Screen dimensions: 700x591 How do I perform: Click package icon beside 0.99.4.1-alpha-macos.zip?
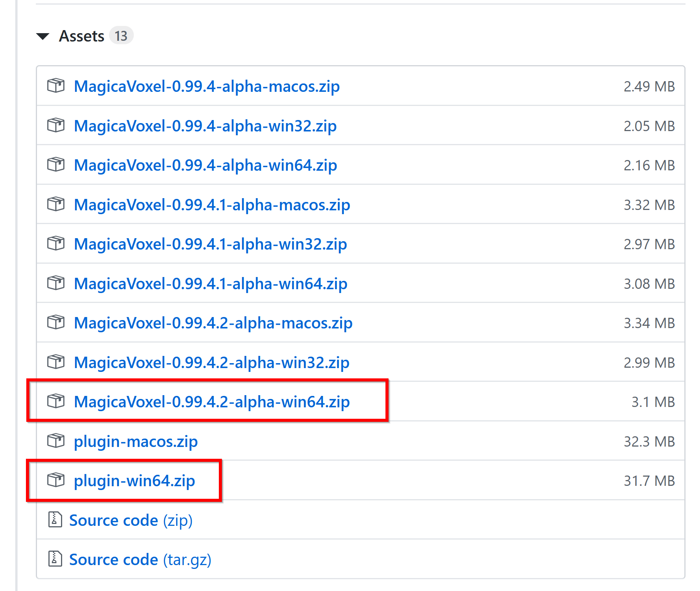(x=56, y=204)
